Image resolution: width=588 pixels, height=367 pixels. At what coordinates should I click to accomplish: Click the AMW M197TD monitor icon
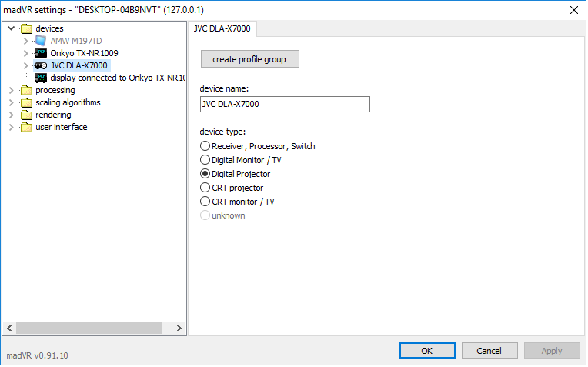click(41, 41)
